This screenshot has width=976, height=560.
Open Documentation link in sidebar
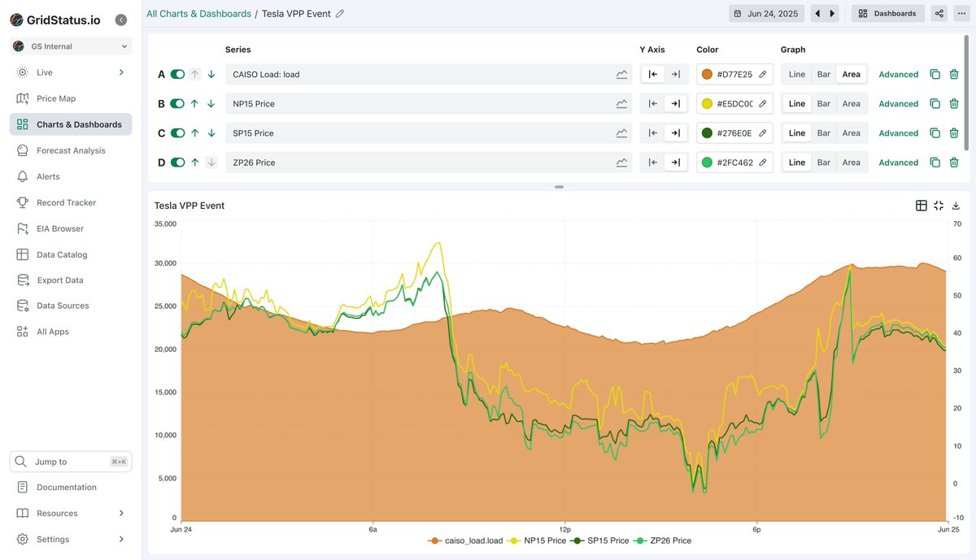(71, 487)
